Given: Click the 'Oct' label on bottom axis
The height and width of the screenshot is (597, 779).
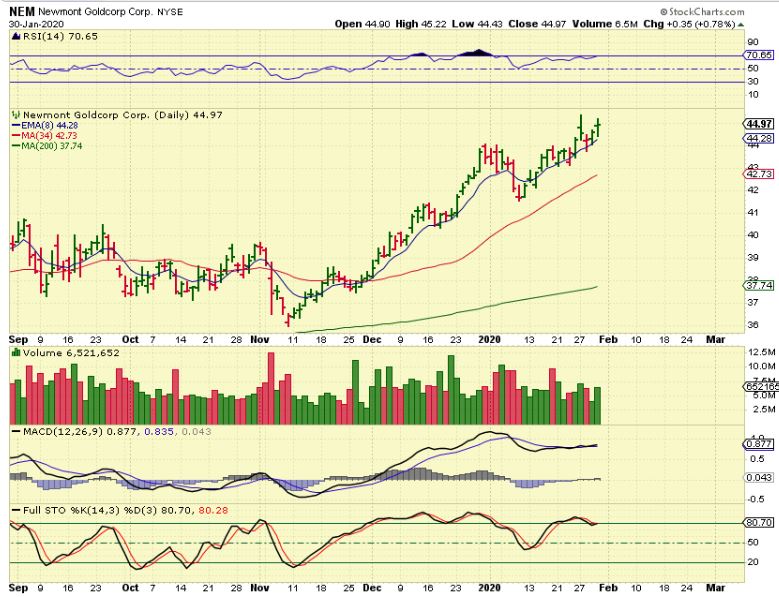Looking at the screenshot, I should point(130,588).
